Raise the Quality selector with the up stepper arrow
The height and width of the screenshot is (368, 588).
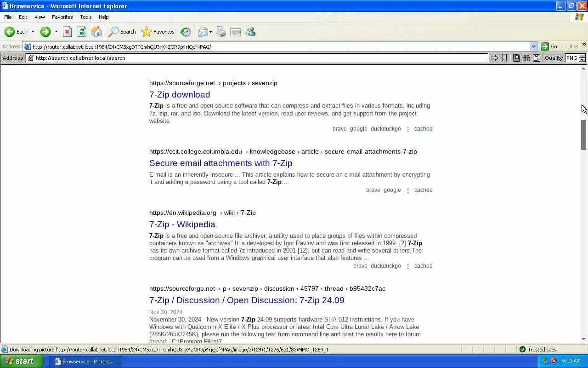[582, 56]
